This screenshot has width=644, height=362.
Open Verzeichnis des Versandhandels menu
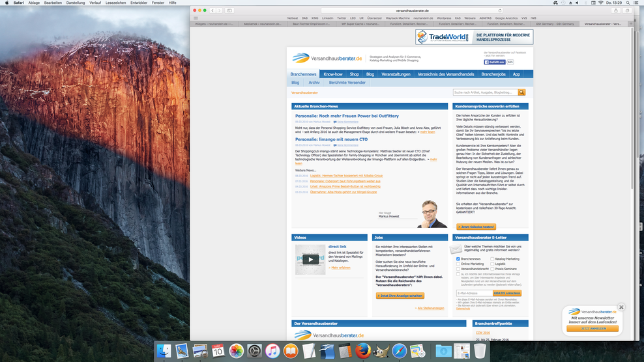[446, 74]
